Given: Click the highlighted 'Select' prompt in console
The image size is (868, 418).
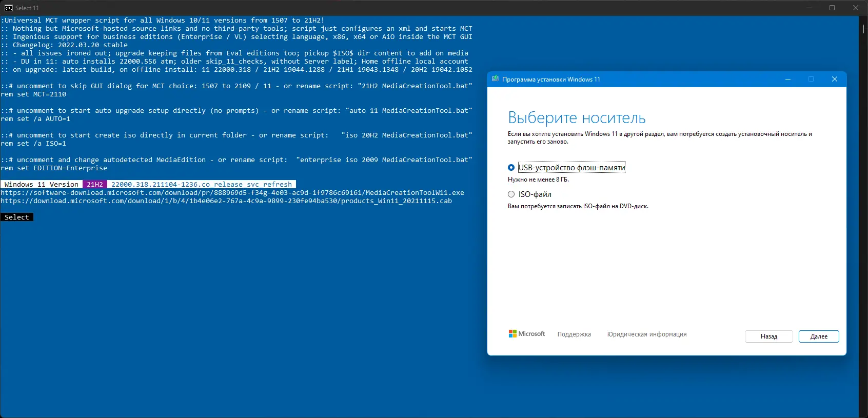Looking at the screenshot, I should 17,217.
